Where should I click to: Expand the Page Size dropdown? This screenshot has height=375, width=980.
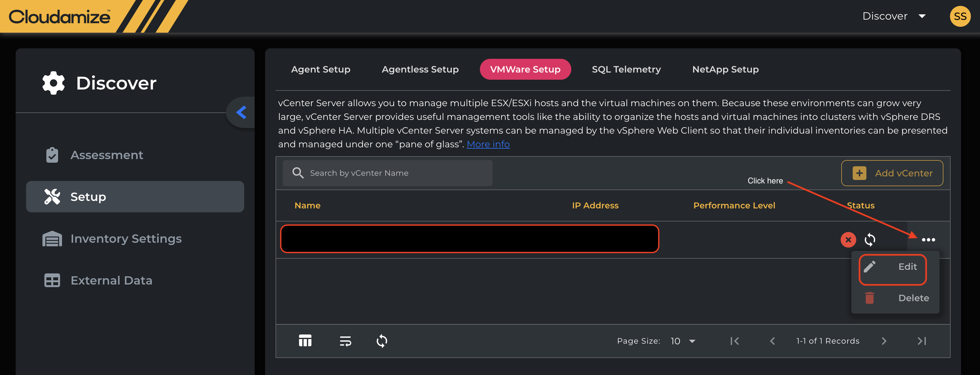683,341
